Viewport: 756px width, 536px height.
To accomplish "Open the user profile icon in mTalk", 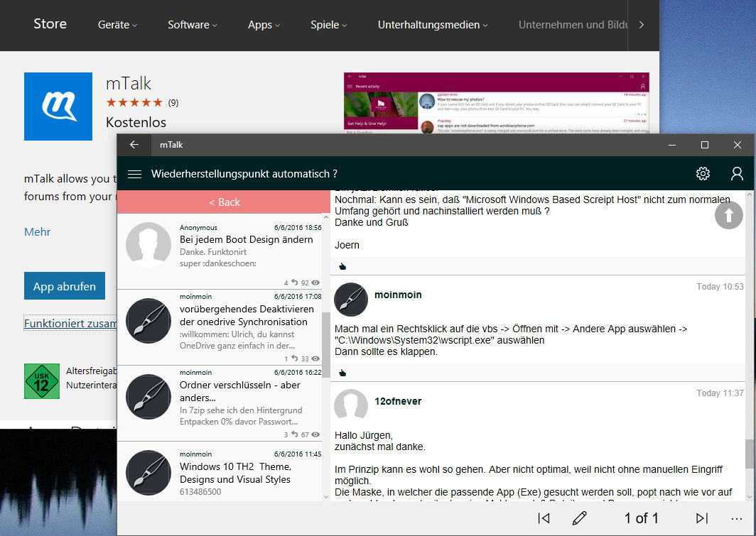I will click(x=737, y=174).
